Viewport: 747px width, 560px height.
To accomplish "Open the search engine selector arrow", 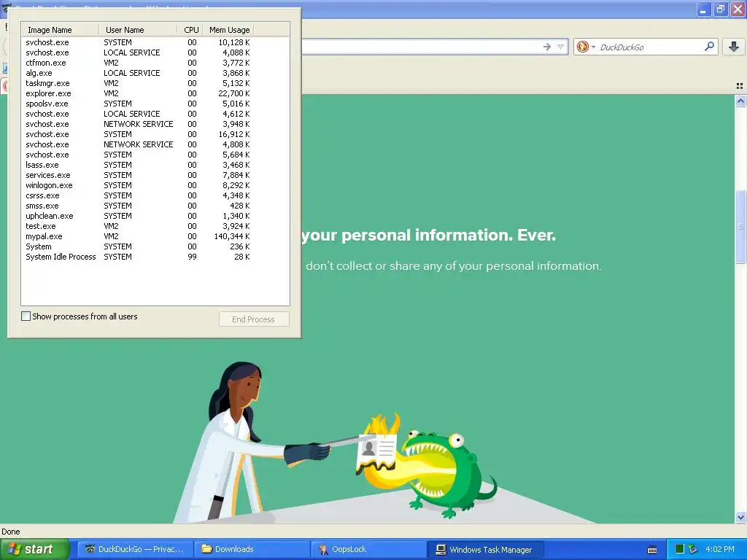I will pos(593,47).
